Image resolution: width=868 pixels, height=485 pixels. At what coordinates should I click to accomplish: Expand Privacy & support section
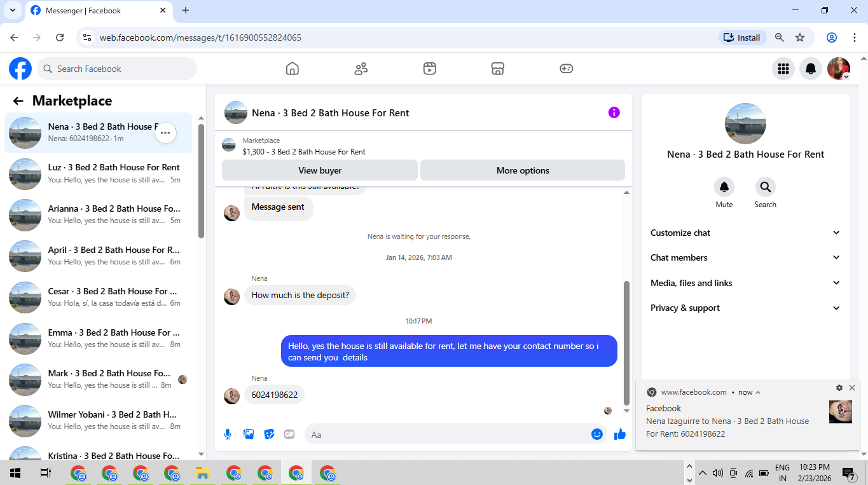745,308
